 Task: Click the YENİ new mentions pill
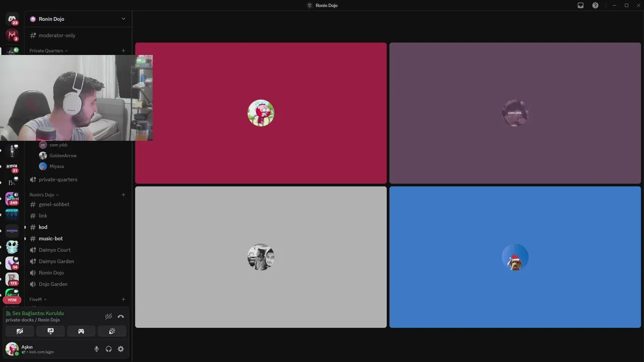click(x=12, y=300)
